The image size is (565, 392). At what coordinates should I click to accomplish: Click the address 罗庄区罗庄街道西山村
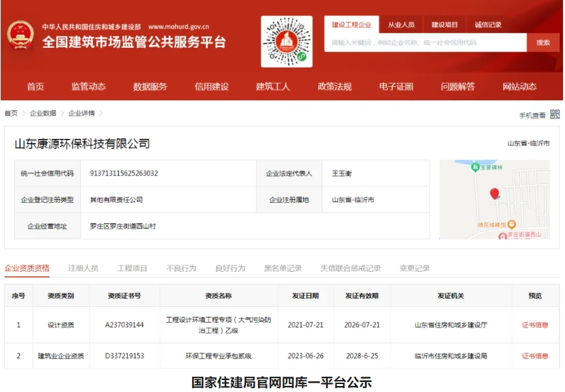123,227
